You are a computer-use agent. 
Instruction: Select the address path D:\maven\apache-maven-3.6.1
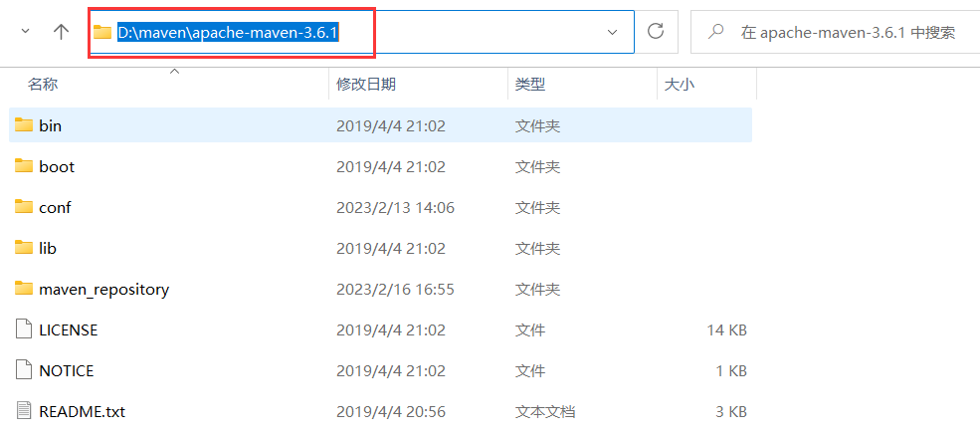228,33
